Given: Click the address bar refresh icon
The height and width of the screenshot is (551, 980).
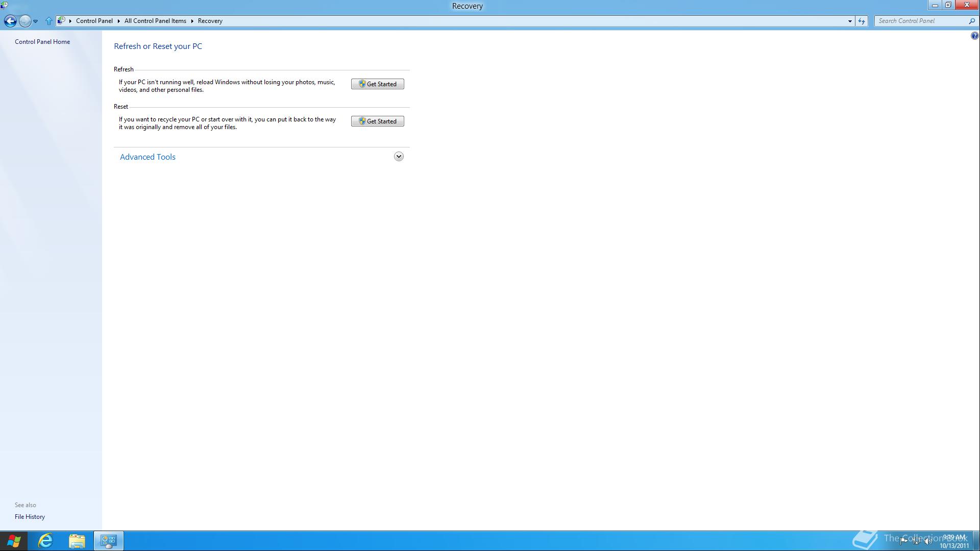Looking at the screenshot, I should click(862, 21).
